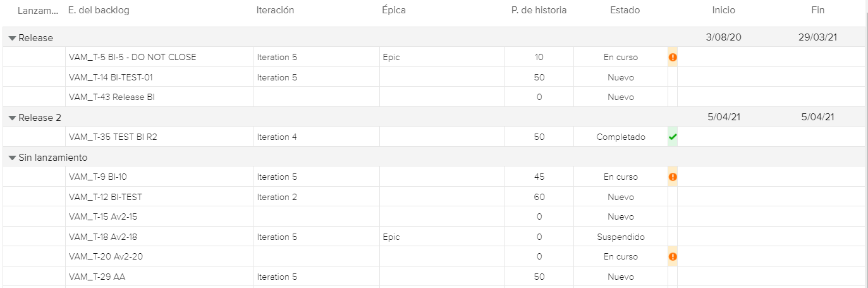Sort by Estado column header

[625, 10]
